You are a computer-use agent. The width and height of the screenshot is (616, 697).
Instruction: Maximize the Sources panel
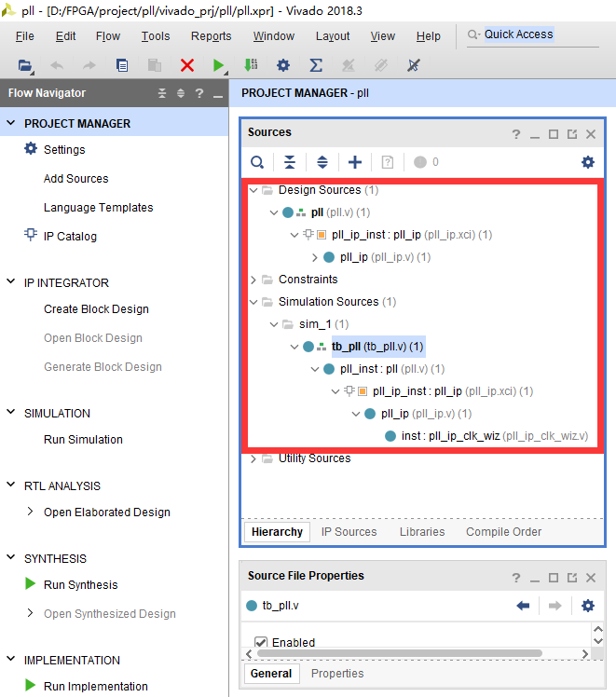pyautogui.click(x=554, y=134)
